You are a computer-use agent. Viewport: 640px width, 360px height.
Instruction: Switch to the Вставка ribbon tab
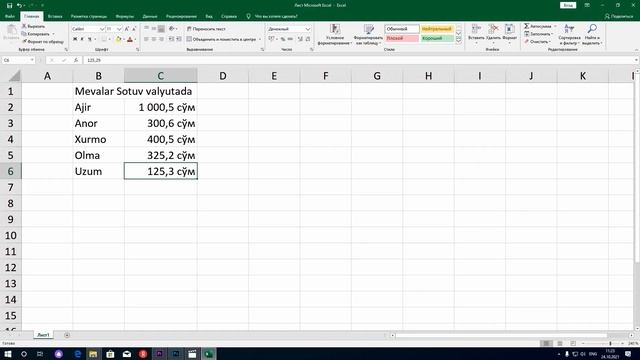point(55,16)
